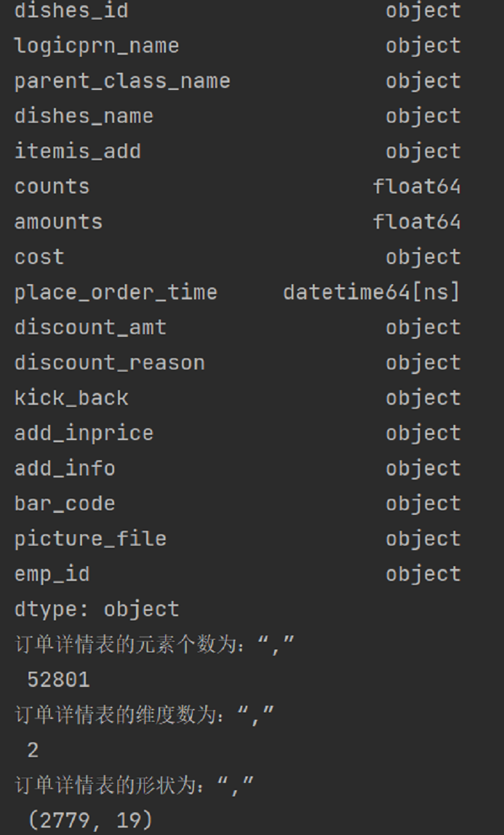Click the discount_amt column label
The width and height of the screenshot is (504, 835).
[90, 327]
